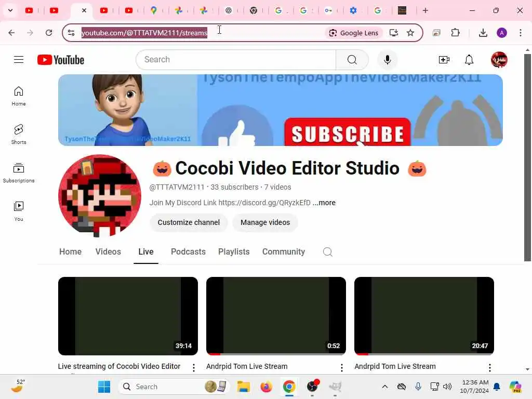Open options menu for 0:52 stream video
Image resolution: width=532 pixels, height=399 pixels.
click(342, 367)
